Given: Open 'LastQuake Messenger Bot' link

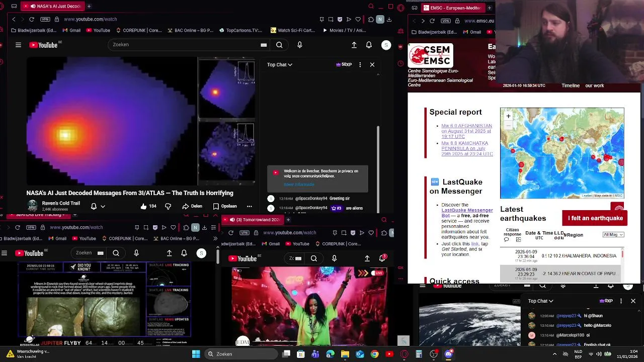Looking at the screenshot, I should tap(467, 213).
